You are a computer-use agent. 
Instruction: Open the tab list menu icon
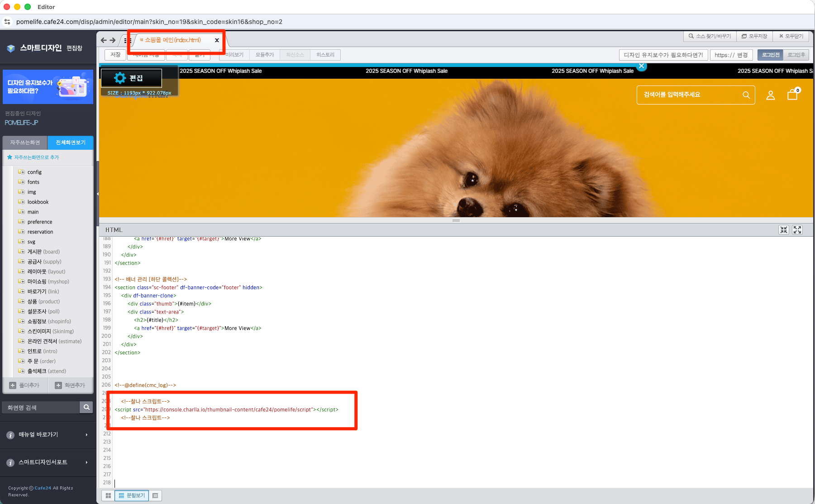pos(126,40)
